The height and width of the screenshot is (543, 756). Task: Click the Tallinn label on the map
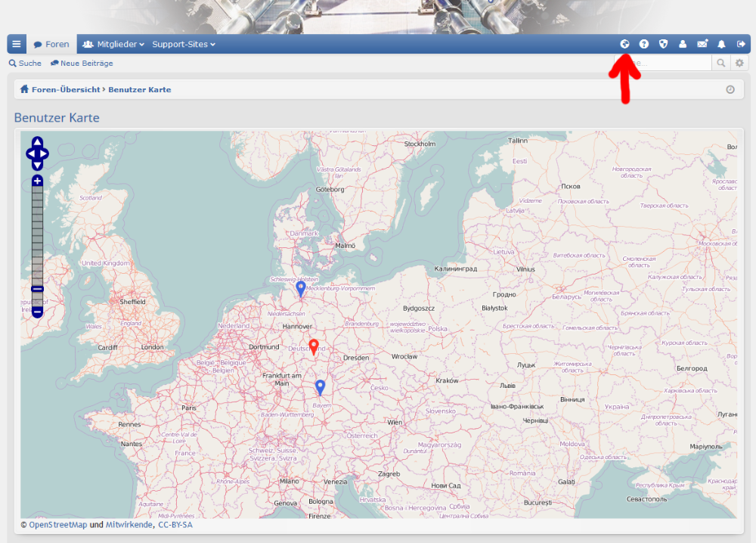518,141
